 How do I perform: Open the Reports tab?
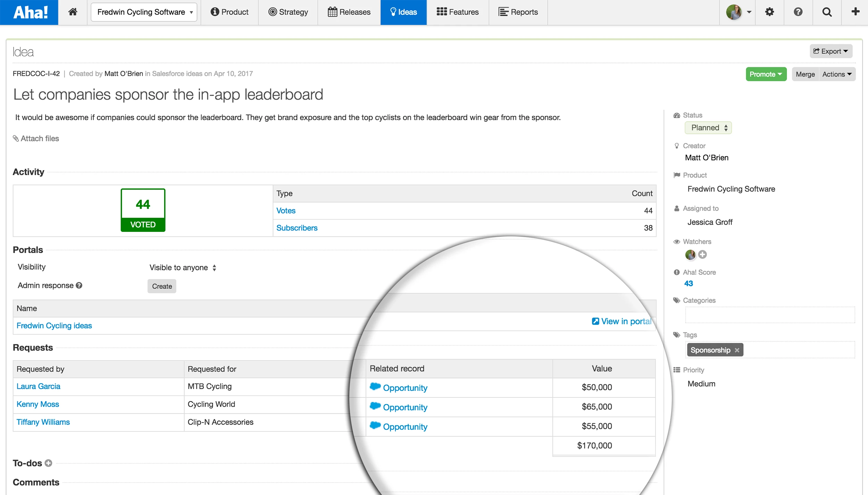pyautogui.click(x=518, y=12)
